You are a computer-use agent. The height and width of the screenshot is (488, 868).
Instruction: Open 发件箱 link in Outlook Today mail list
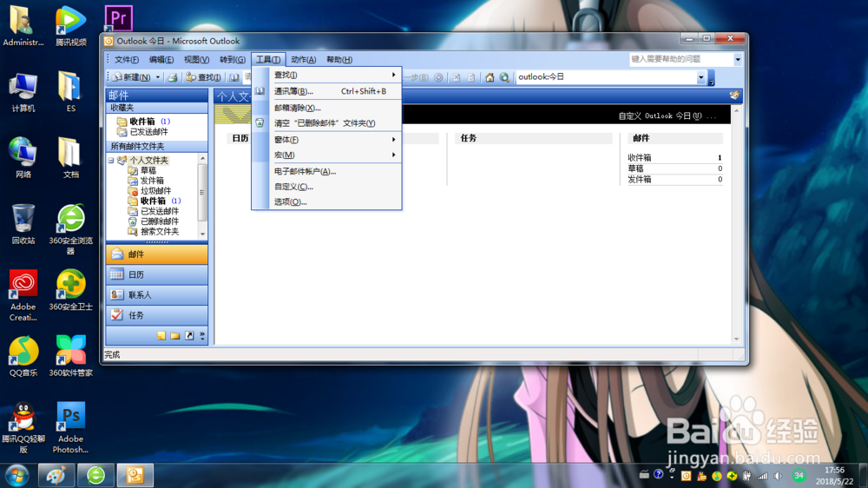[640, 180]
